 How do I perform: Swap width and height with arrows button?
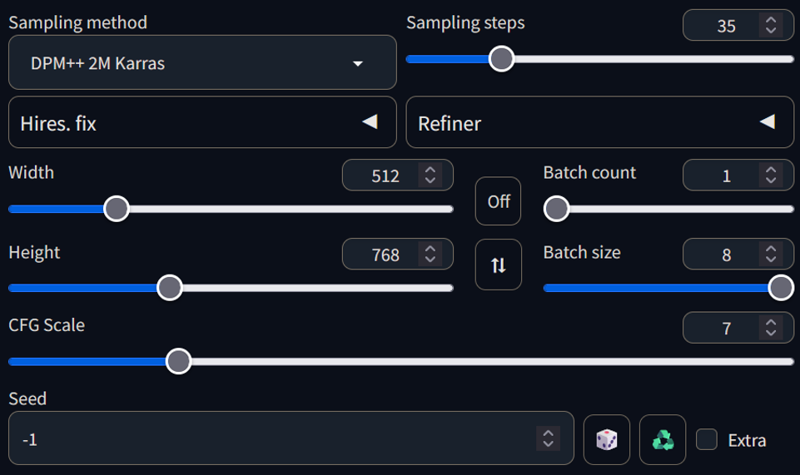498,264
